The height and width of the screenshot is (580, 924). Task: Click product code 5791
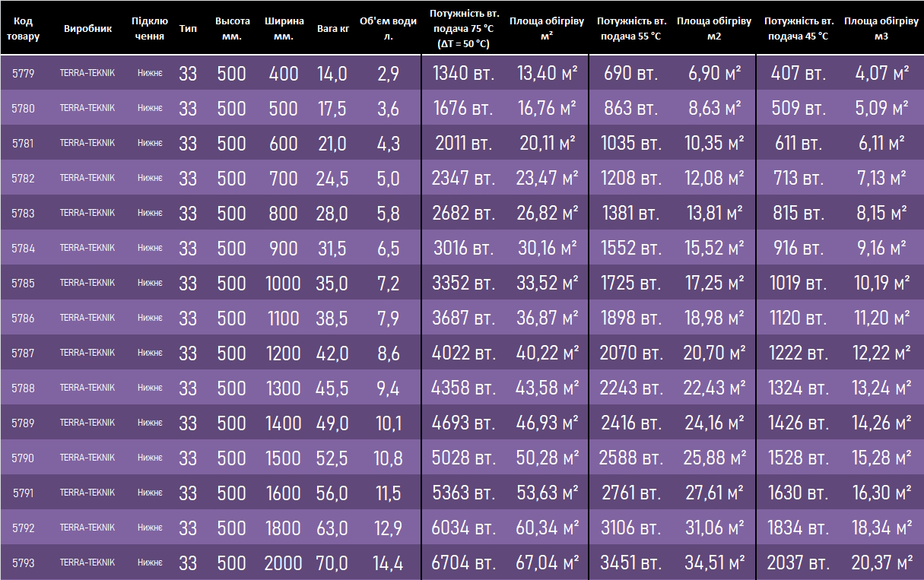pos(23,493)
